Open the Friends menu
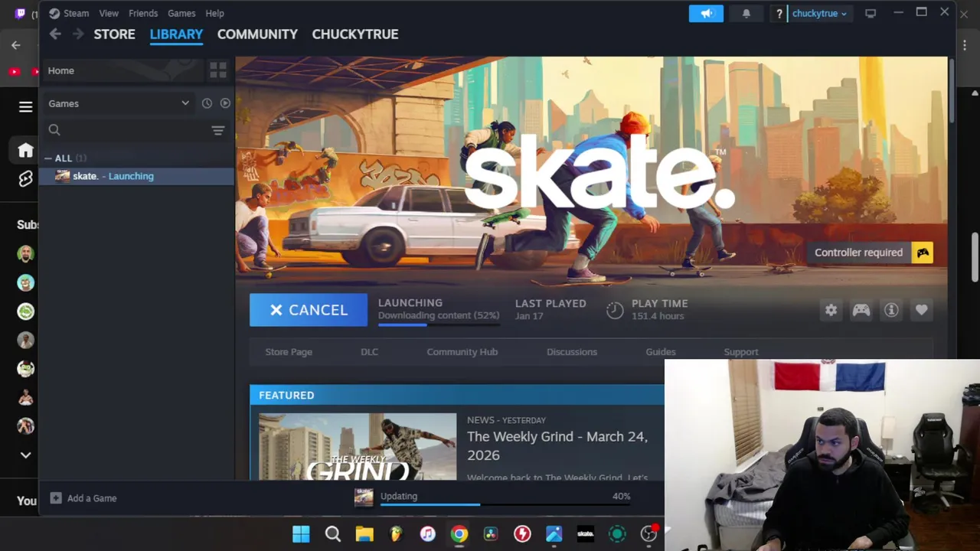This screenshot has width=980, height=551. coord(143,13)
